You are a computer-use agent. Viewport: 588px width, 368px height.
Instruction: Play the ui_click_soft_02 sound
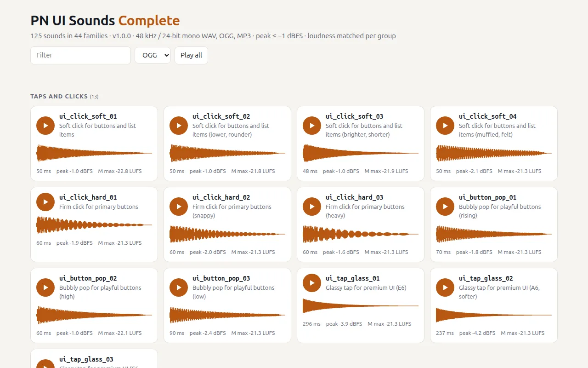[x=179, y=126]
